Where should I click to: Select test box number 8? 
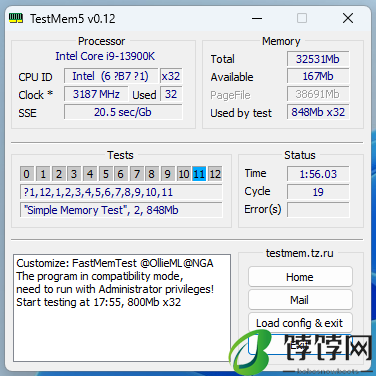(152, 174)
